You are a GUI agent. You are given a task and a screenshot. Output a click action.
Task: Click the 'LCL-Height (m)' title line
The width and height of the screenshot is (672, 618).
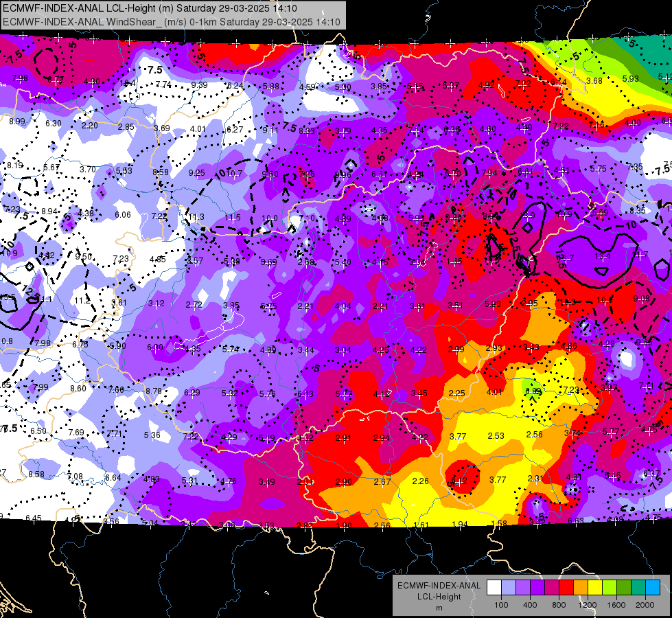150,8
